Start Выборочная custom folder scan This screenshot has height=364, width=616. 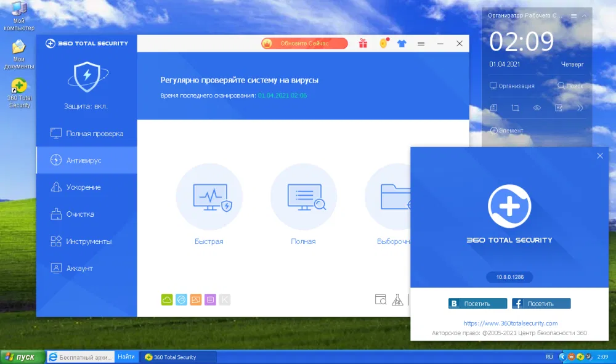point(388,196)
